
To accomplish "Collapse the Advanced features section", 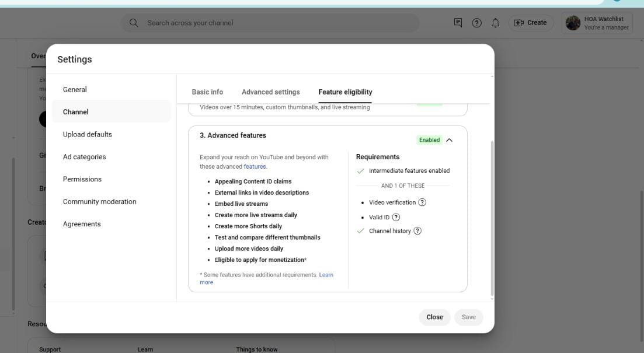I will coord(449,140).
